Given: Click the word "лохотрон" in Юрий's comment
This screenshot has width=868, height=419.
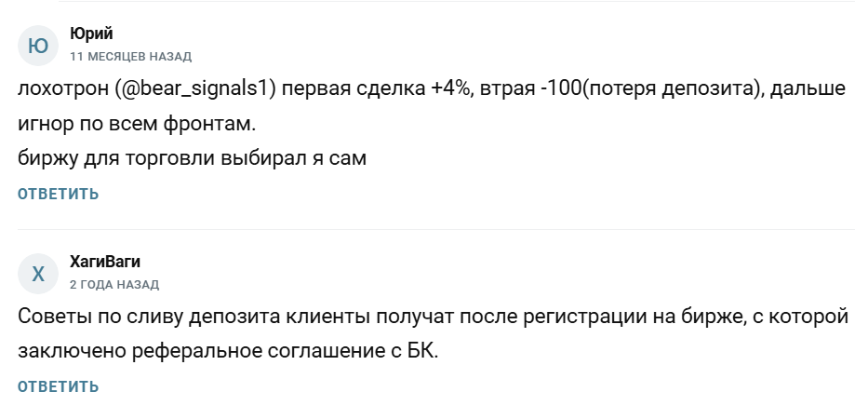Looking at the screenshot, I should click(x=64, y=90).
